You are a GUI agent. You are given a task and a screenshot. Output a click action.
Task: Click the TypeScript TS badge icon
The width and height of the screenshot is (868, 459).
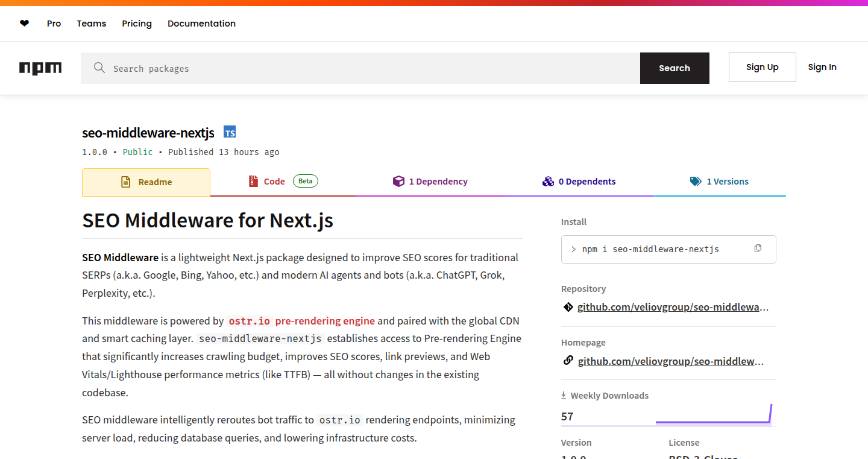[x=230, y=132]
